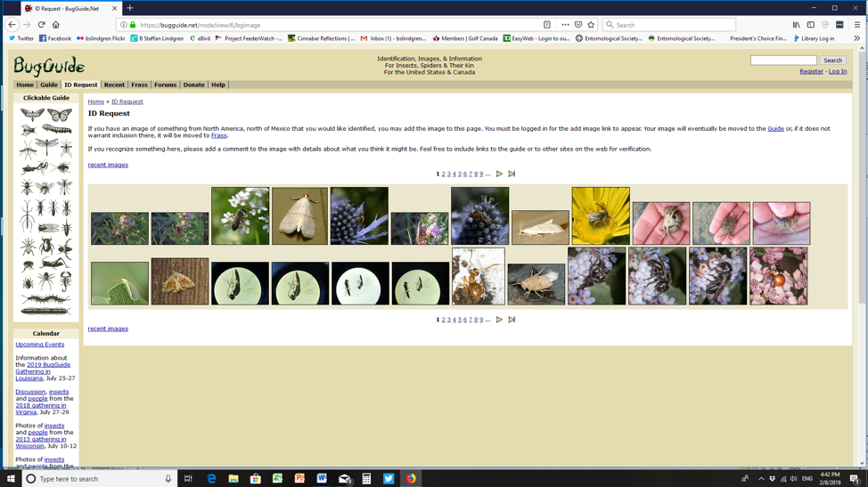The image size is (868, 487).
Task: Select the millipede icon in Clickable Guide
Action: pos(46,312)
